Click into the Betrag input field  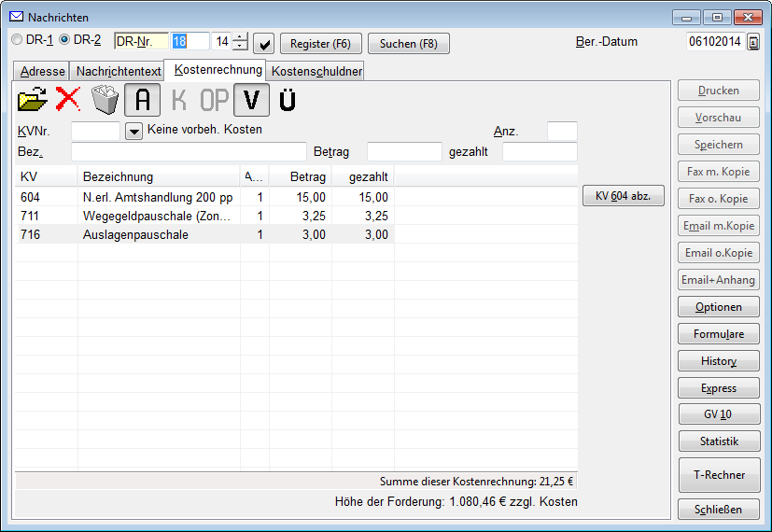click(x=404, y=151)
